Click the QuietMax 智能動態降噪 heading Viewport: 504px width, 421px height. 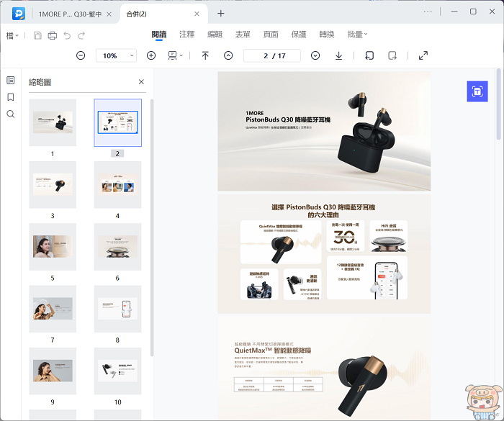click(273, 350)
